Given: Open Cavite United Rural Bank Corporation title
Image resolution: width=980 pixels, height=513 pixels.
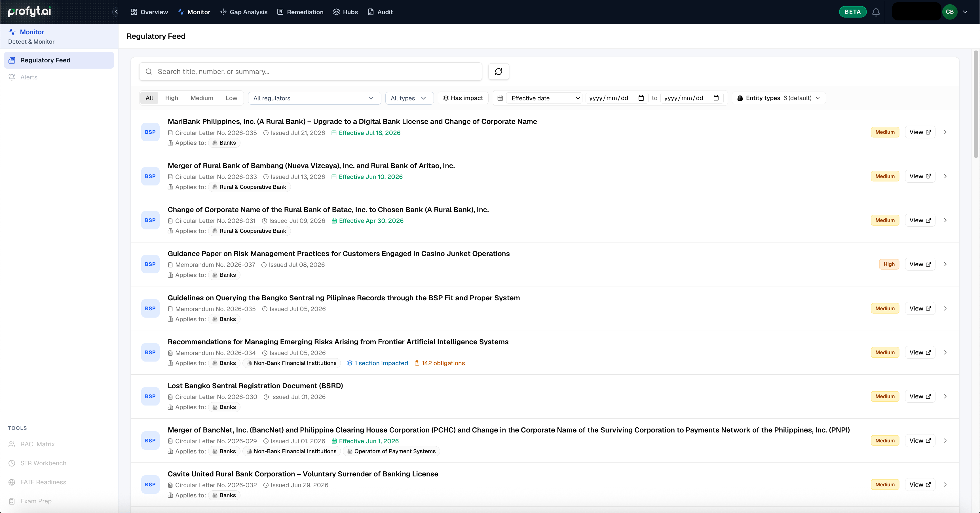Looking at the screenshot, I should 303,474.
